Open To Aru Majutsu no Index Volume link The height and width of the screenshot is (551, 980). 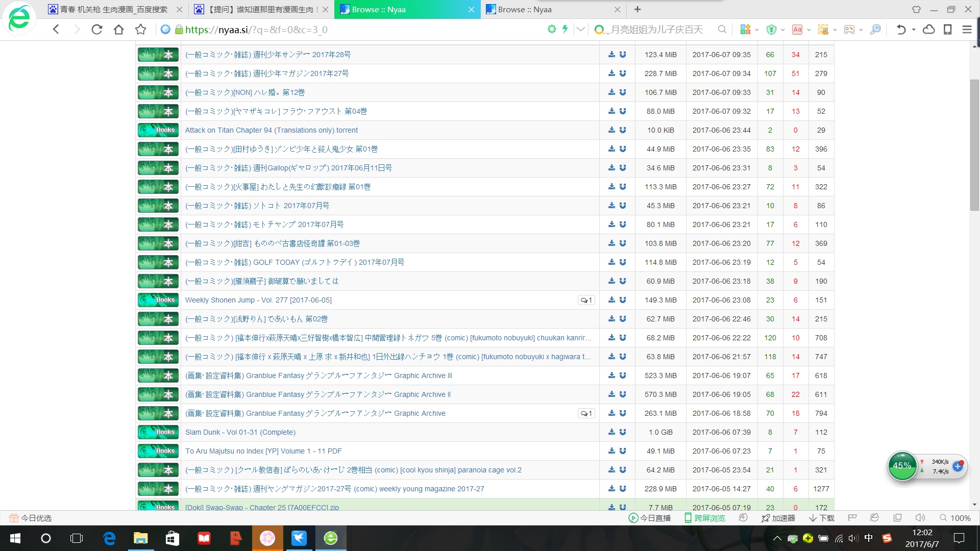pos(263,451)
